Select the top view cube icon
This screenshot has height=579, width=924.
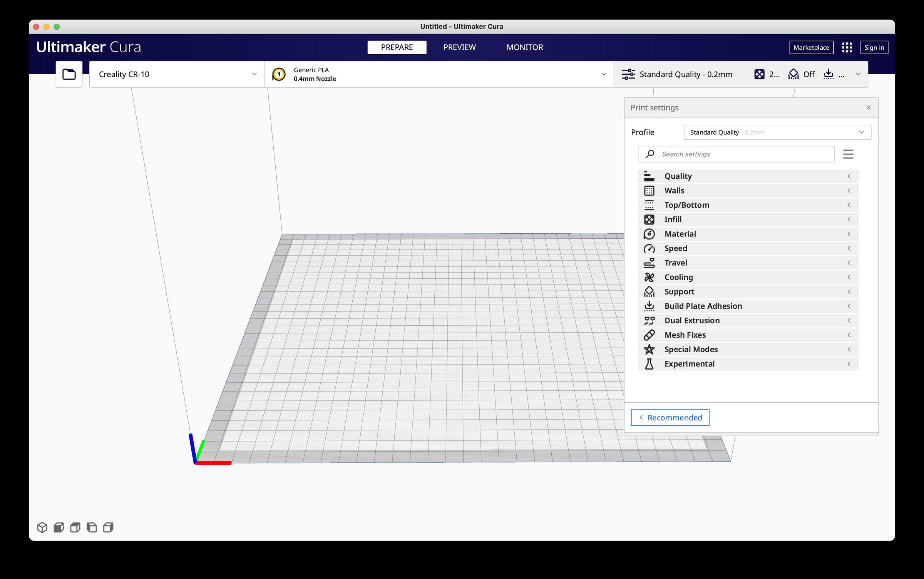point(75,527)
